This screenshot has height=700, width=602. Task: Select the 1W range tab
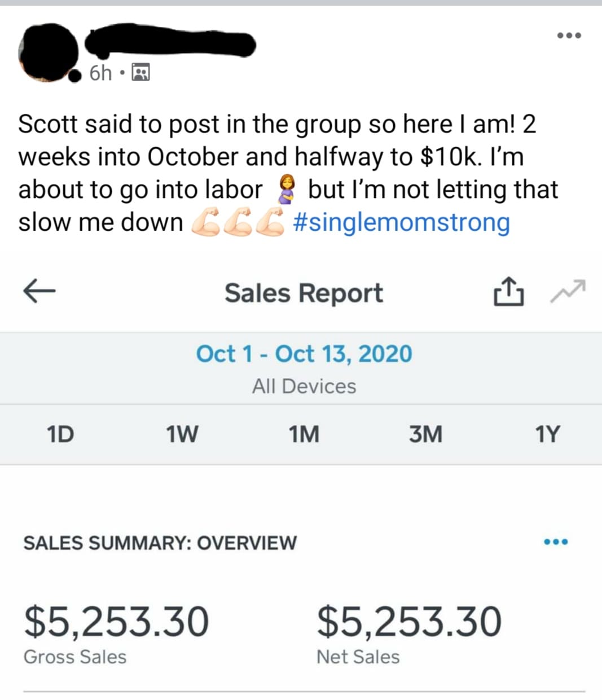[182, 434]
